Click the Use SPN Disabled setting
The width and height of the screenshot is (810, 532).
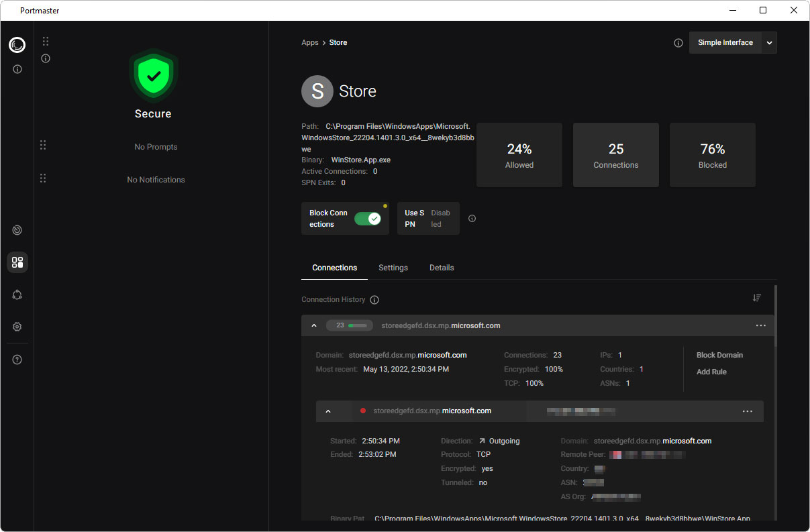pos(428,219)
